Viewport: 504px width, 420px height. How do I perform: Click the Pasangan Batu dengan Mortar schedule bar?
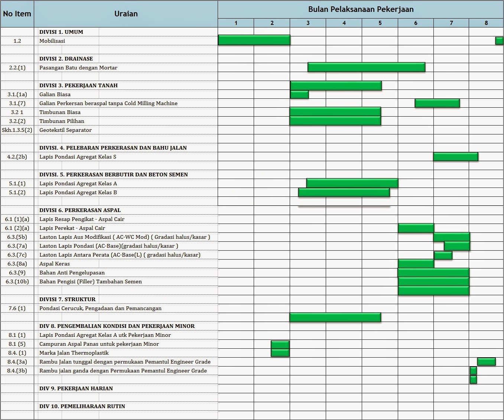pyautogui.click(x=366, y=67)
